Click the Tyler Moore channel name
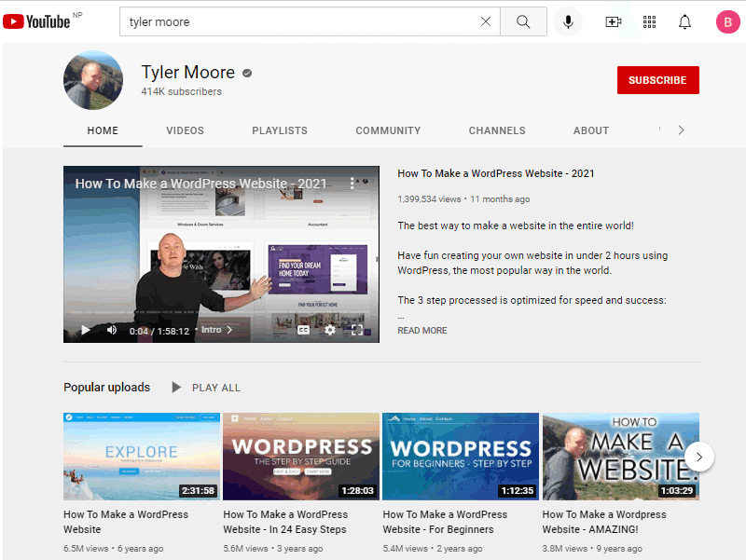746x560 pixels. point(188,73)
